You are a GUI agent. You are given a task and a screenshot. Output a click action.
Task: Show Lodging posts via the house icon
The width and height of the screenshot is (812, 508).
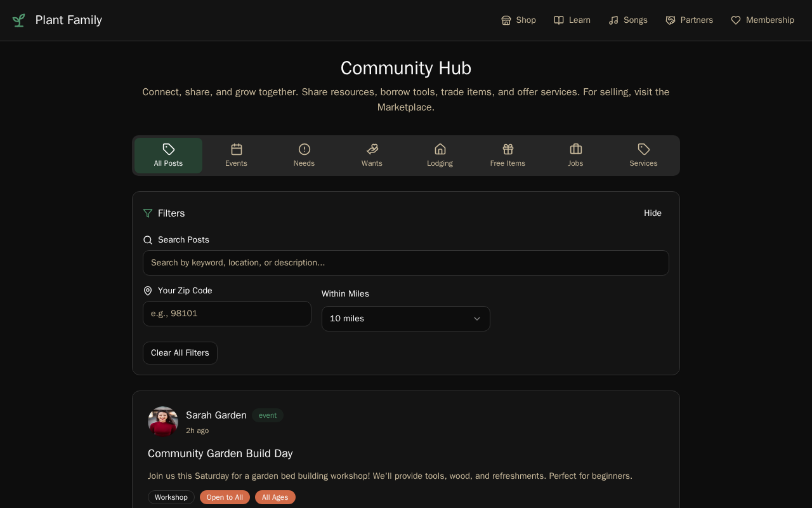pyautogui.click(x=440, y=149)
